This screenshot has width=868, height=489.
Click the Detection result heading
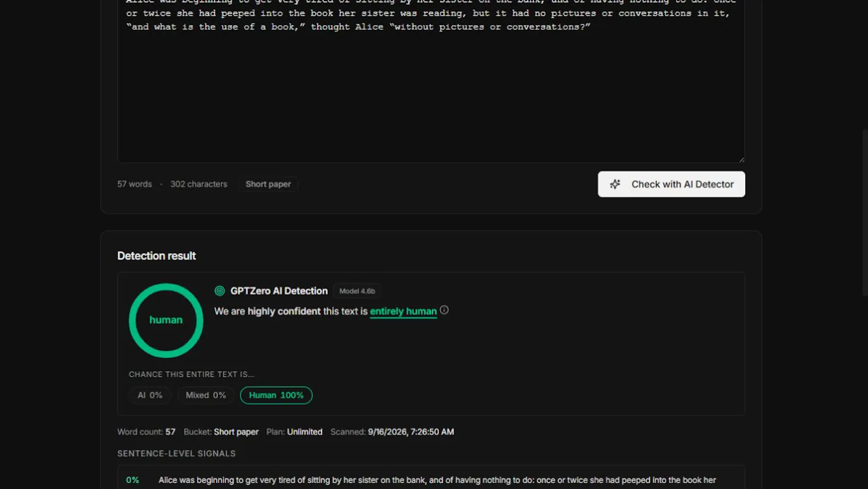coord(156,256)
